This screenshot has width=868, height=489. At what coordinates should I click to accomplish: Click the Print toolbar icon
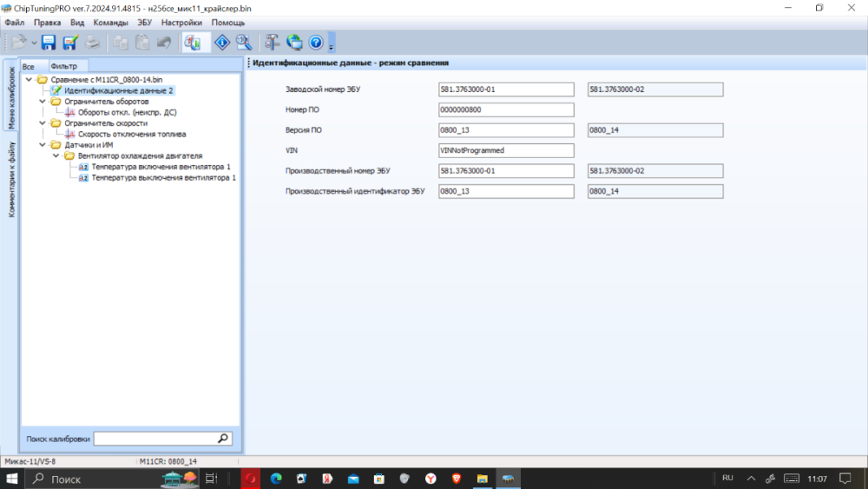[92, 42]
